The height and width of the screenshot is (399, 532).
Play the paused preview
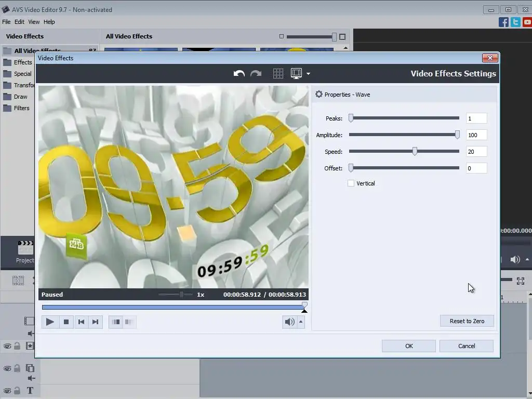[49, 322]
